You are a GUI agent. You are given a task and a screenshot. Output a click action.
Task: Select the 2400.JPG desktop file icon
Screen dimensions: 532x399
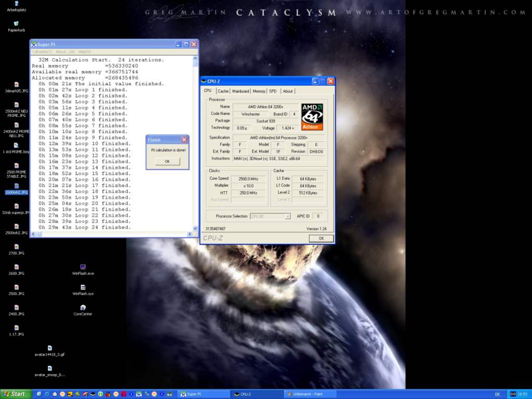tap(16, 311)
